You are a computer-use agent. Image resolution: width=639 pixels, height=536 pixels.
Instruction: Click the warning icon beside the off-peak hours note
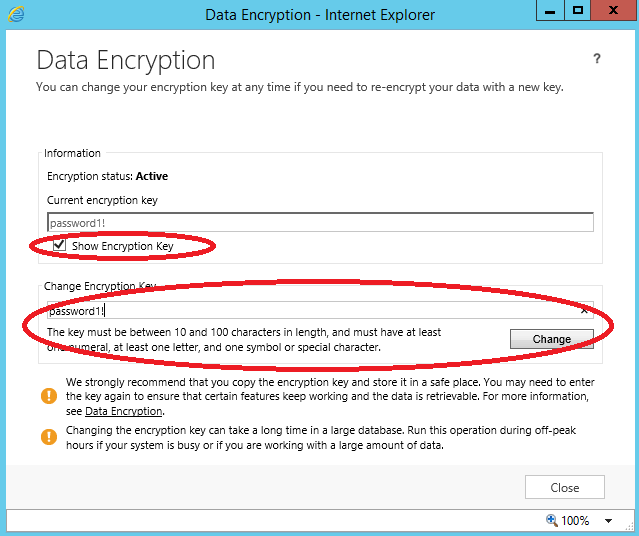(49, 437)
